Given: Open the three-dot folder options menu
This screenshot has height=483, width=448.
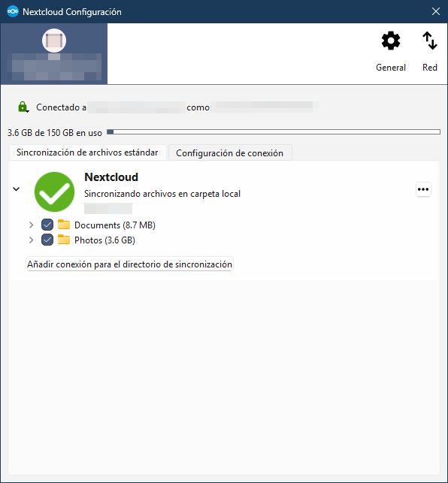Looking at the screenshot, I should 423,189.
